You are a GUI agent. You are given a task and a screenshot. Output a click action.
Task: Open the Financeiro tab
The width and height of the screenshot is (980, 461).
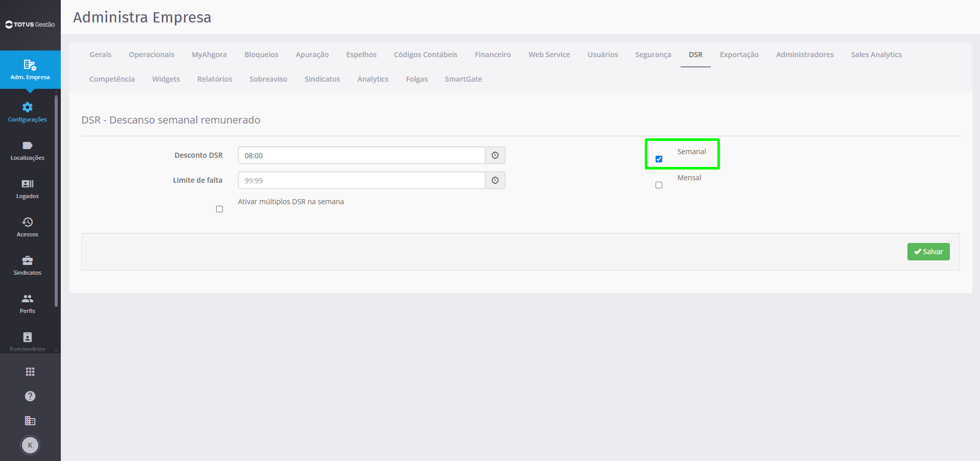(x=493, y=55)
